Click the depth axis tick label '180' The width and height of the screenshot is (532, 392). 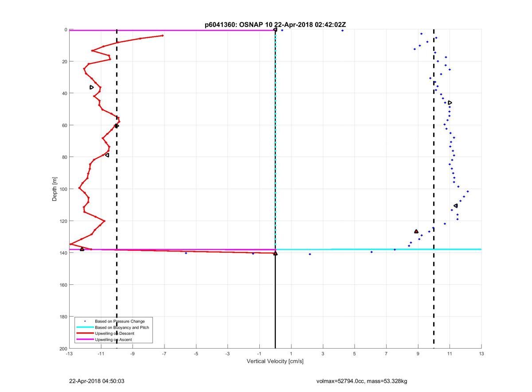pos(63,317)
